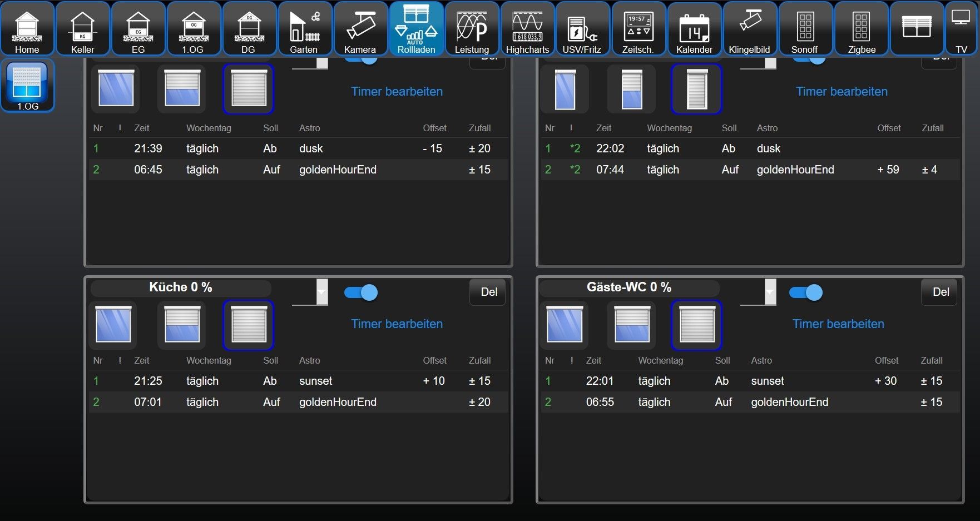The image size is (980, 521).
Task: Click the 21:39 time cell
Action: point(148,148)
